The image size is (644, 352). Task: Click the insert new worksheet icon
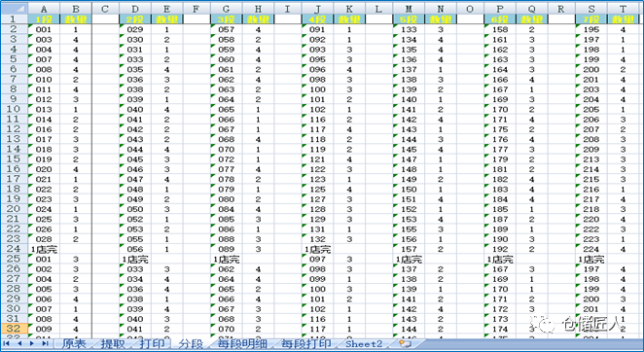point(406,343)
